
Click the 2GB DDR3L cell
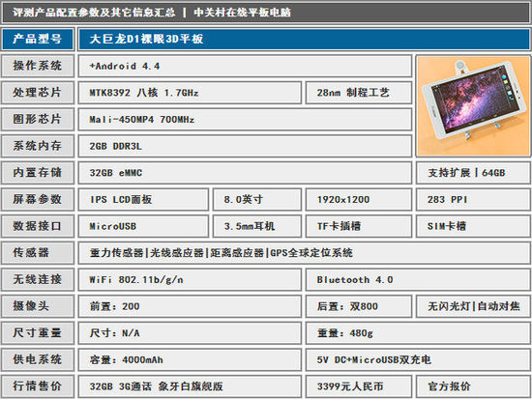coord(245,146)
